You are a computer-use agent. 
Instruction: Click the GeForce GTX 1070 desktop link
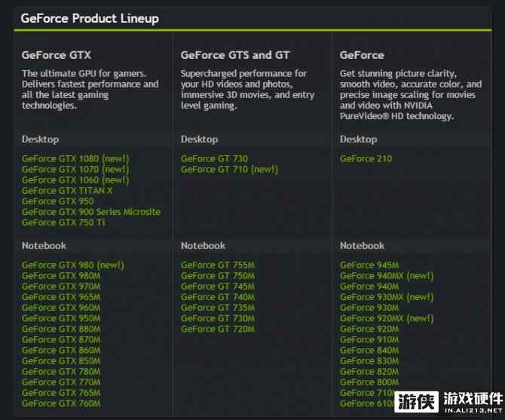coord(75,170)
